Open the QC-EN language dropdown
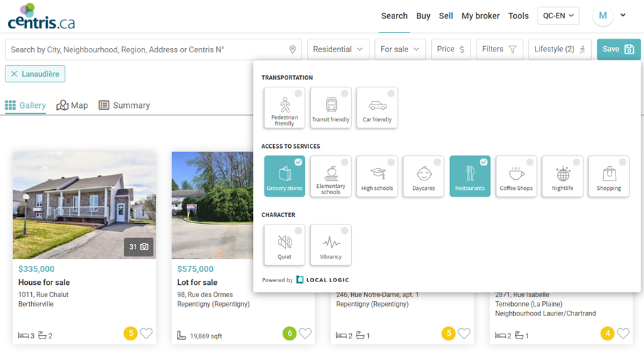This screenshot has height=352, width=644. click(558, 16)
